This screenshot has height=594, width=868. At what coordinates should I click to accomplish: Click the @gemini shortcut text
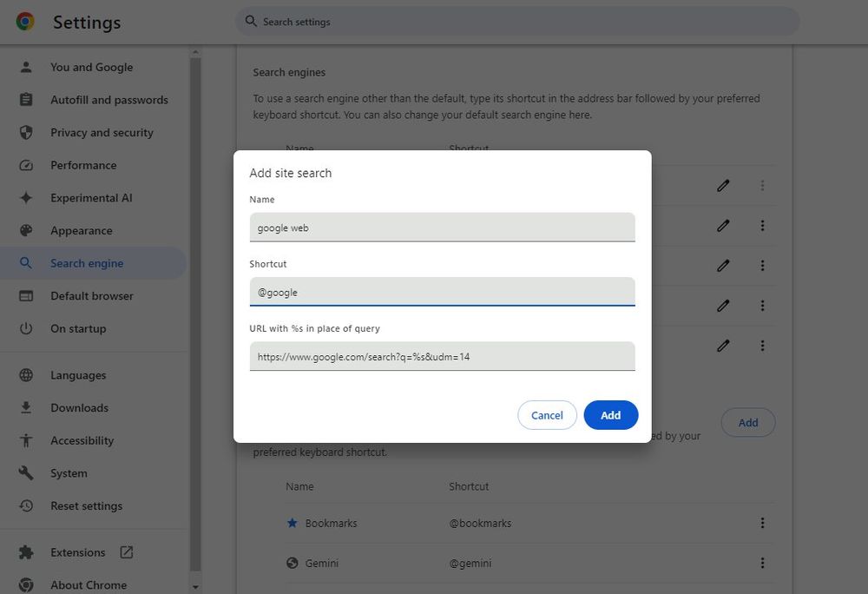coord(470,563)
